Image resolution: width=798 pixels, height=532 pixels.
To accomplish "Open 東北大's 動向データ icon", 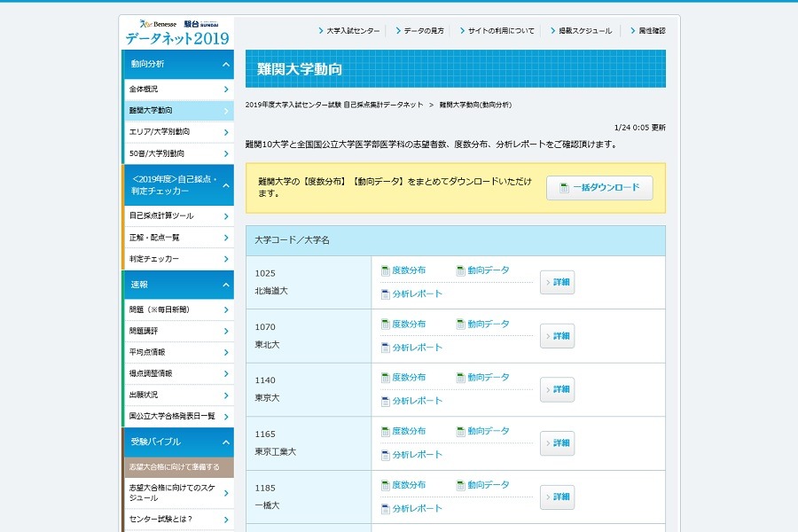I will [x=458, y=324].
